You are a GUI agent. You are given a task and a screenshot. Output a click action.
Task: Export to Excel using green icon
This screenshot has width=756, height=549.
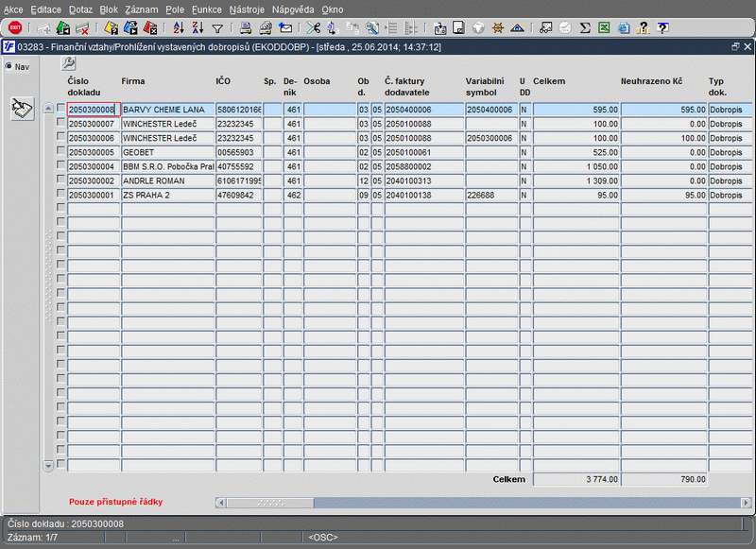(x=604, y=28)
